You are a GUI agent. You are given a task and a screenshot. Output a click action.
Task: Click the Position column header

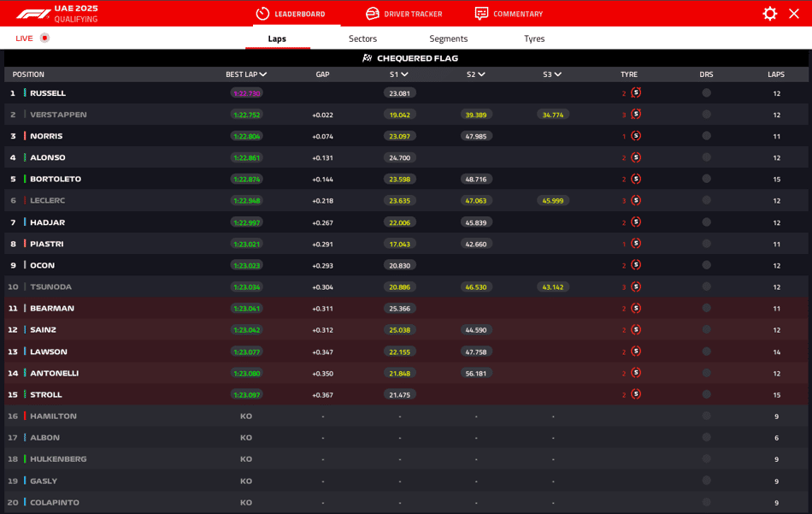[28, 74]
